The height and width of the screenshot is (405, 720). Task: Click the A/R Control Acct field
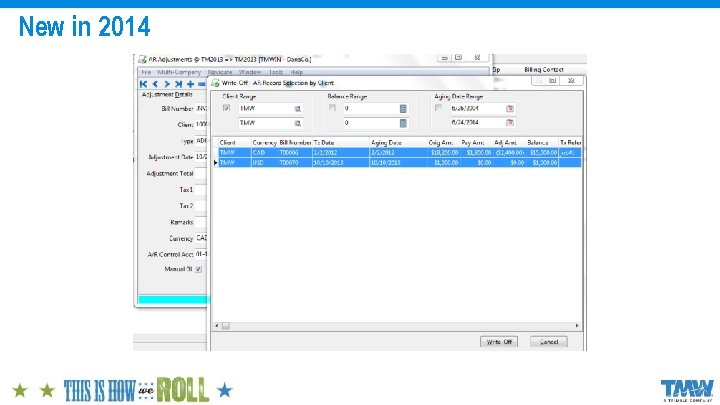click(201, 254)
